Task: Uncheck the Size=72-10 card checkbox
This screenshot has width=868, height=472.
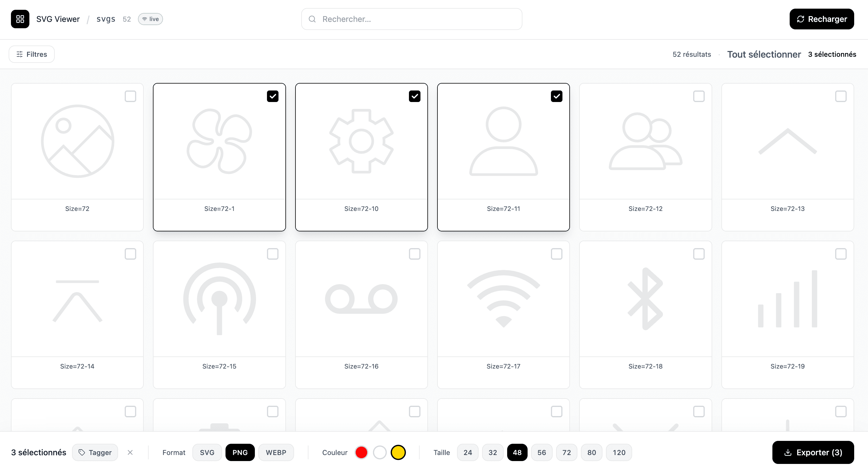Action: 414,97
